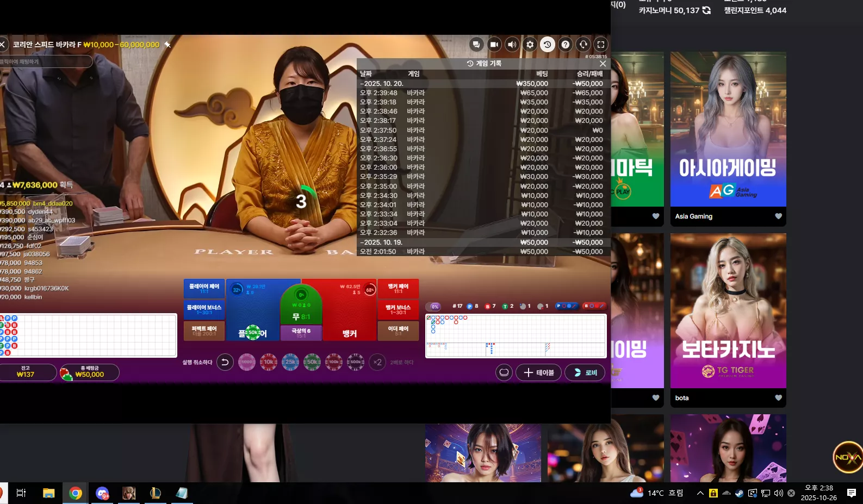Image resolution: width=863 pixels, height=504 pixels.
Task: Favorite the table with the star icon
Action: (x=167, y=45)
